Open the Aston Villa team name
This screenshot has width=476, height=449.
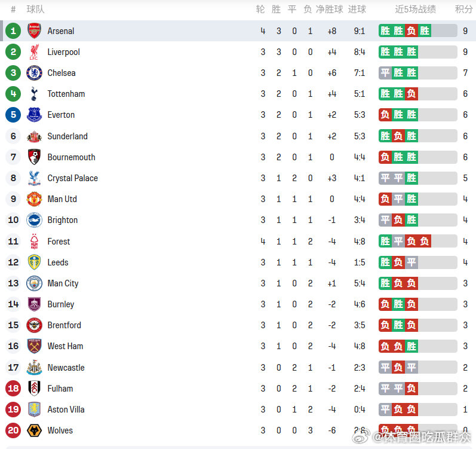coord(66,410)
